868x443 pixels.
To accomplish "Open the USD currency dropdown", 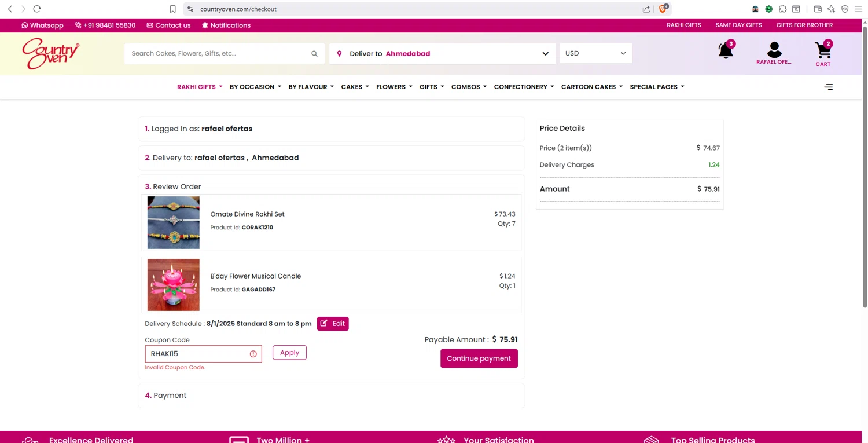I will (x=595, y=53).
